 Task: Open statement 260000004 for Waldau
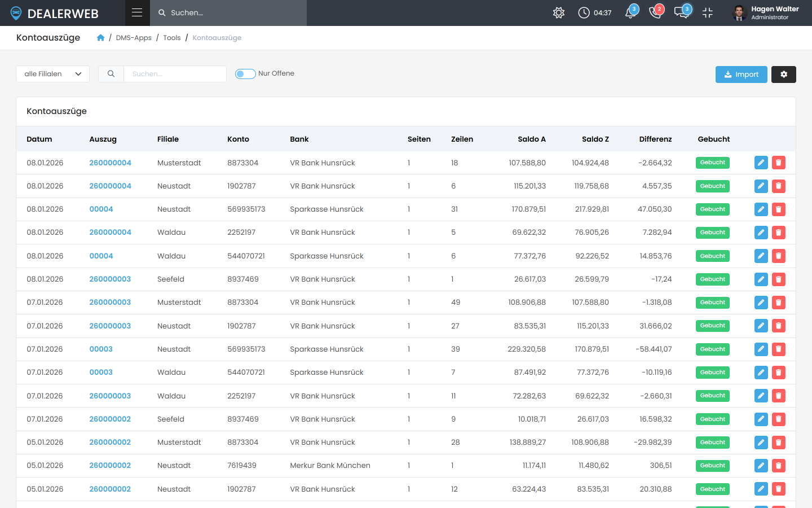(x=111, y=233)
